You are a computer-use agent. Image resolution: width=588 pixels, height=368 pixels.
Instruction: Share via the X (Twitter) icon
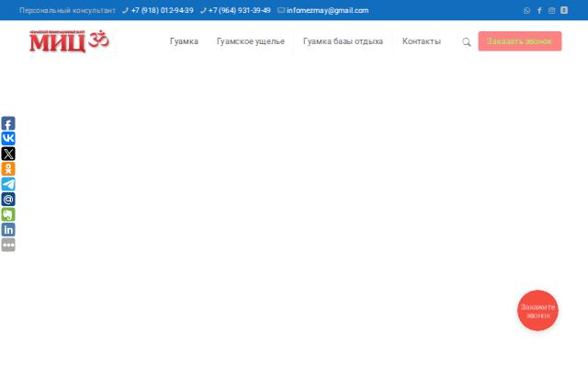click(x=8, y=154)
